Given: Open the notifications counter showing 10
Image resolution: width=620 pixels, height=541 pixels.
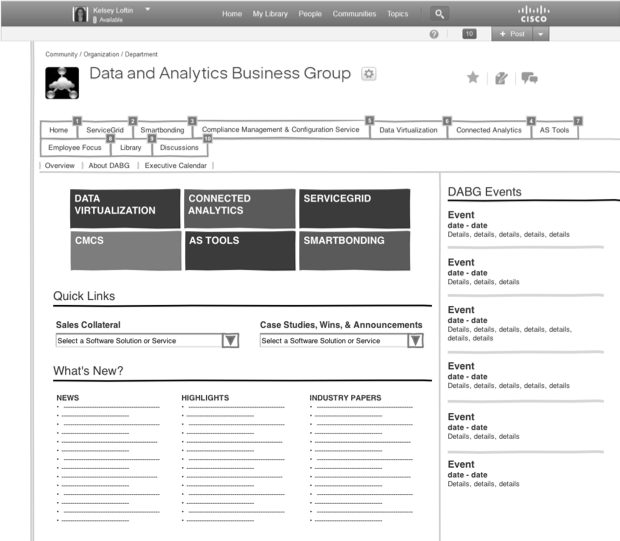Looking at the screenshot, I should 469,34.
